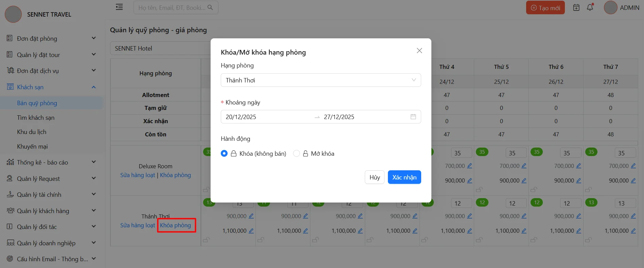This screenshot has width=644, height=268.
Task: Click the sidebar collapse menu icon
Action: click(x=119, y=7)
